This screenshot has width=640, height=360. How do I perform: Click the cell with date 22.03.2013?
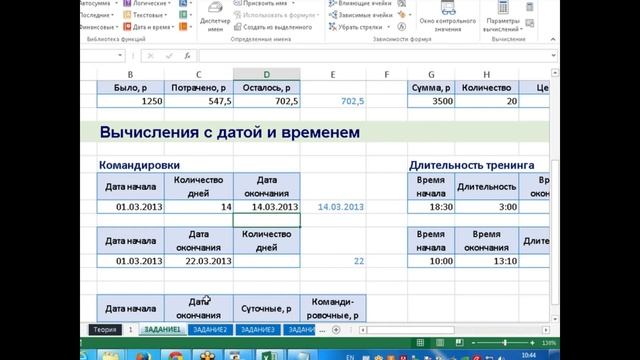198,261
